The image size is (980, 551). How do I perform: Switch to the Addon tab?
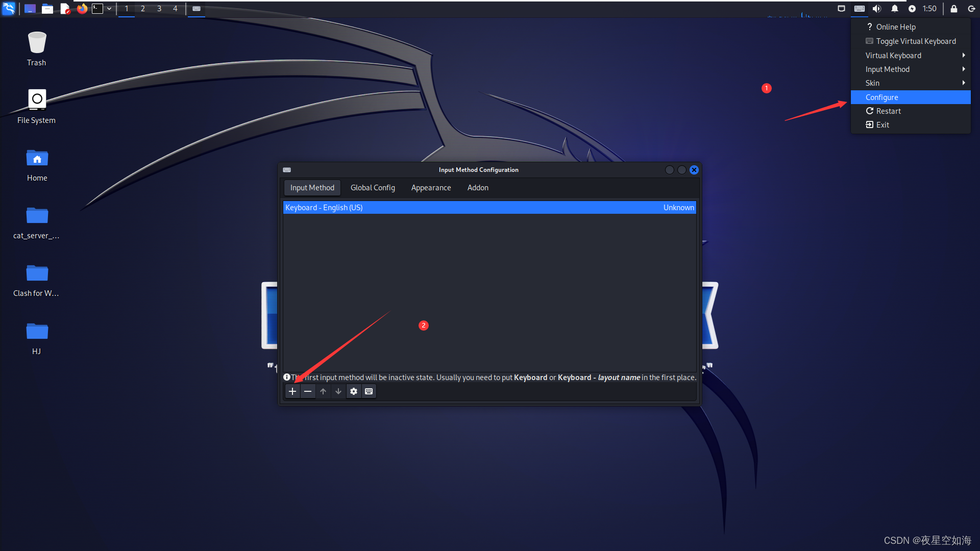pos(478,187)
